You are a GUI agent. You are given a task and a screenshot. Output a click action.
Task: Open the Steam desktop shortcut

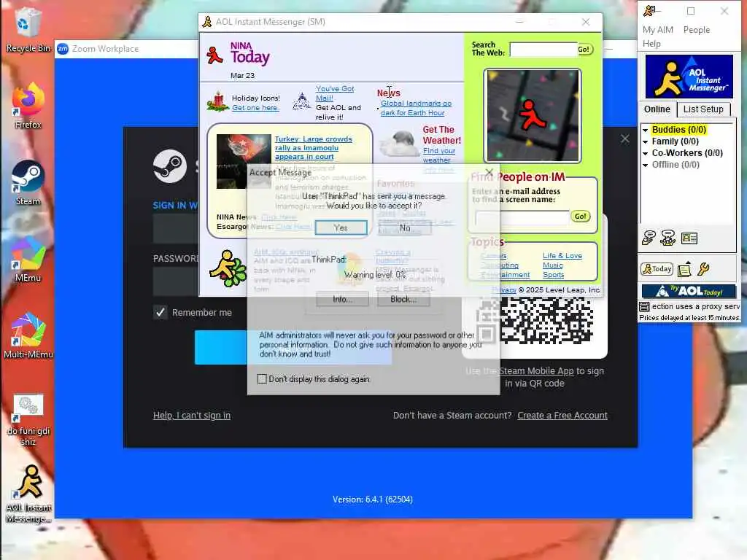pos(28,183)
